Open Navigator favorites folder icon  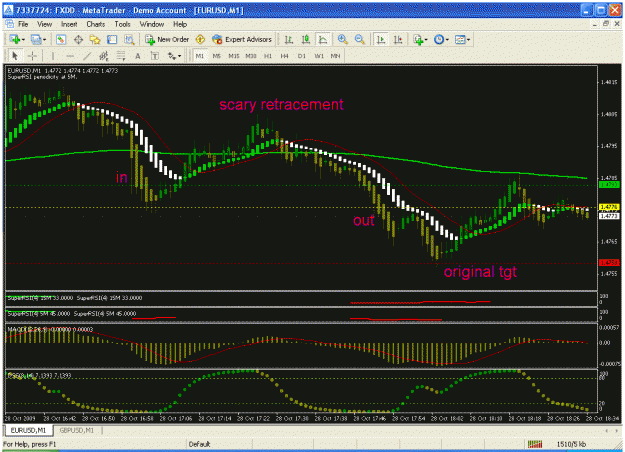[x=95, y=39]
